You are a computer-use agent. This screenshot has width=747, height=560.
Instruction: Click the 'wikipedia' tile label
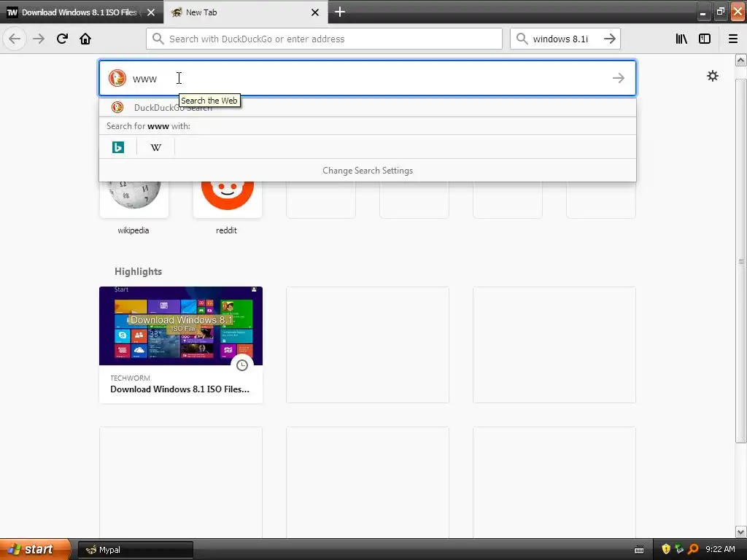pyautogui.click(x=133, y=230)
